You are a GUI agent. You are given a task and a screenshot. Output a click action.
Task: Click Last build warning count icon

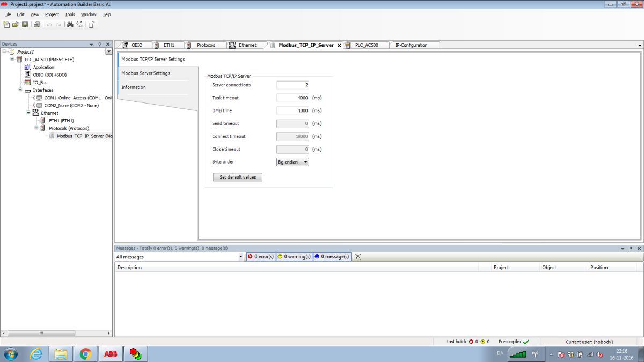pyautogui.click(x=483, y=342)
